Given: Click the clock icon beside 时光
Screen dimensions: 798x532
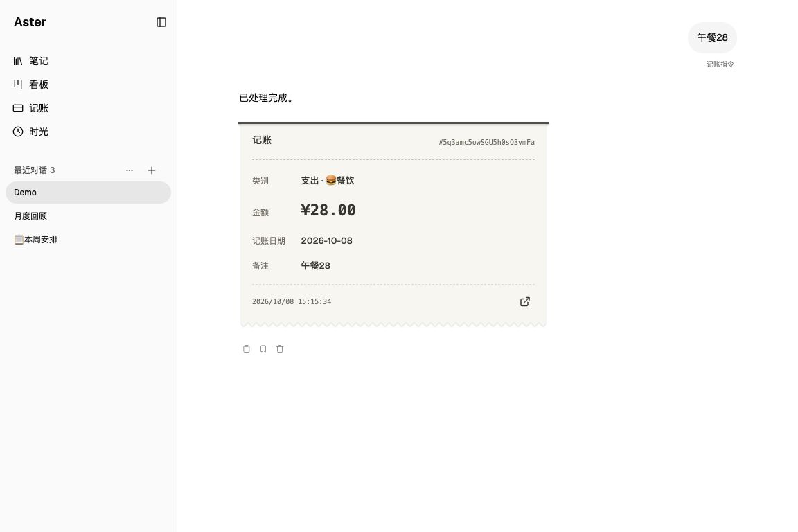Looking at the screenshot, I should (18, 132).
